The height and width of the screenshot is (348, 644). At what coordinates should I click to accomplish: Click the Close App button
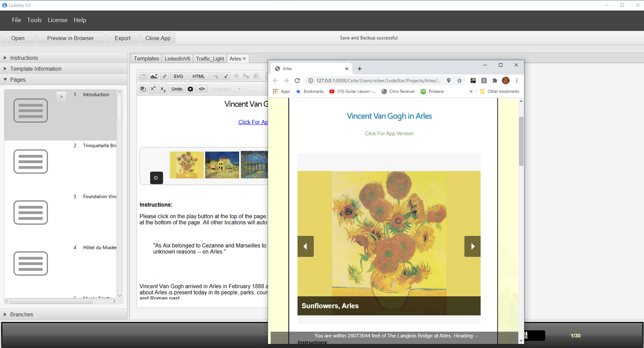click(158, 38)
